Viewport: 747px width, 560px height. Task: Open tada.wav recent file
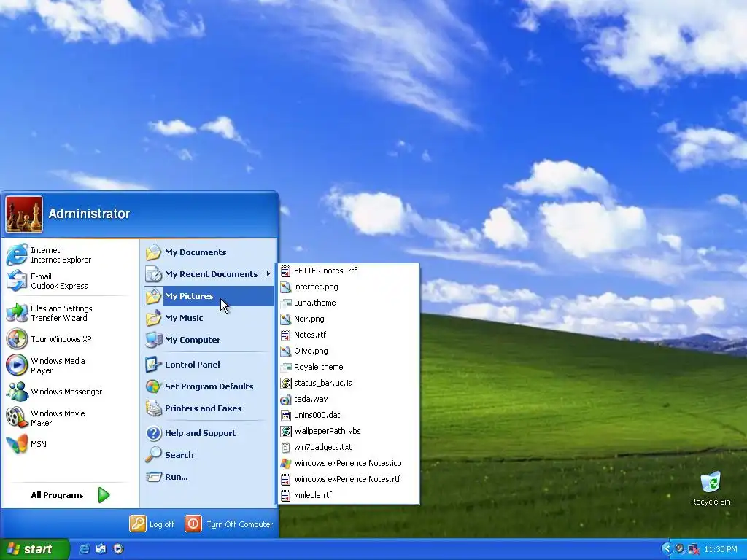click(349, 399)
